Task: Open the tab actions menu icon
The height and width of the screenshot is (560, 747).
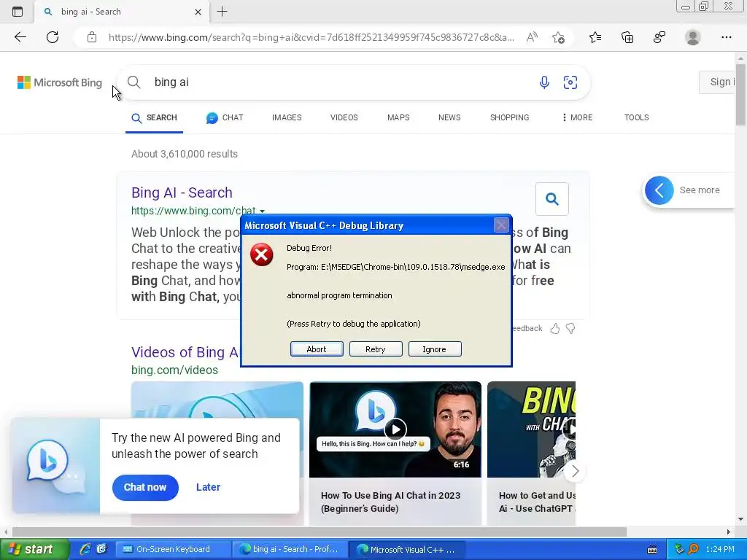Action: 18,12
